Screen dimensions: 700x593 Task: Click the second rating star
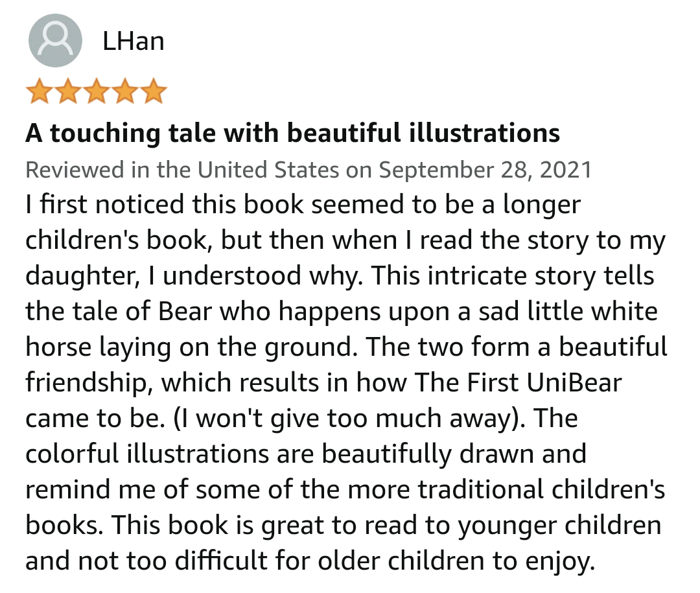(x=68, y=92)
